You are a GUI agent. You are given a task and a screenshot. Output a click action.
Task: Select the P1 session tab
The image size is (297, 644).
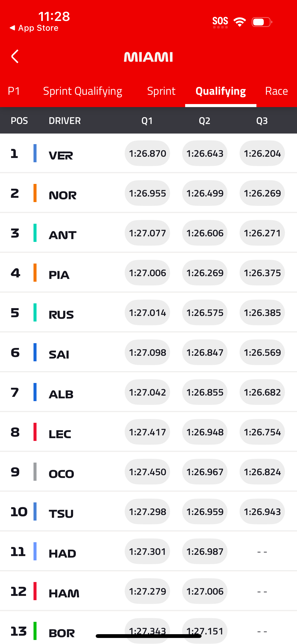pos(14,91)
